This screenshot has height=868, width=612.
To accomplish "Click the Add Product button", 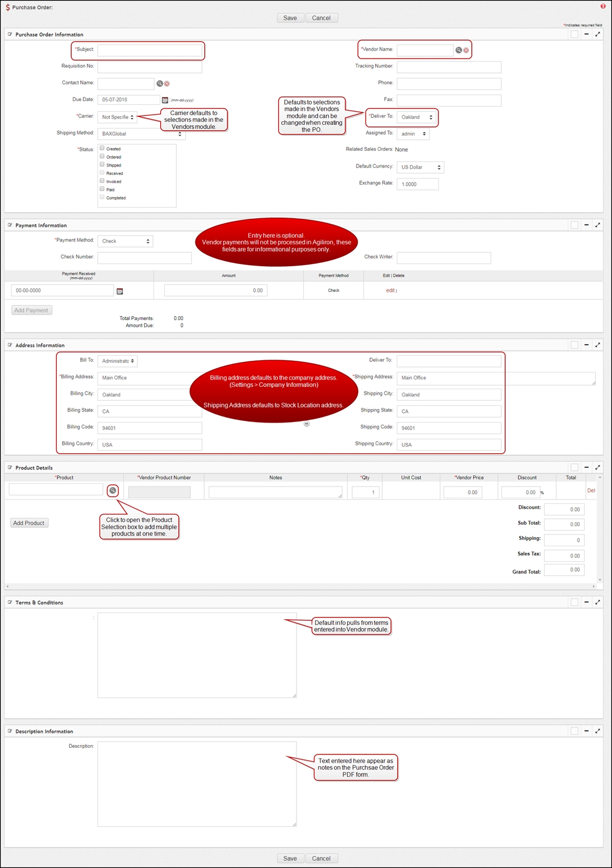I will coord(29,523).
